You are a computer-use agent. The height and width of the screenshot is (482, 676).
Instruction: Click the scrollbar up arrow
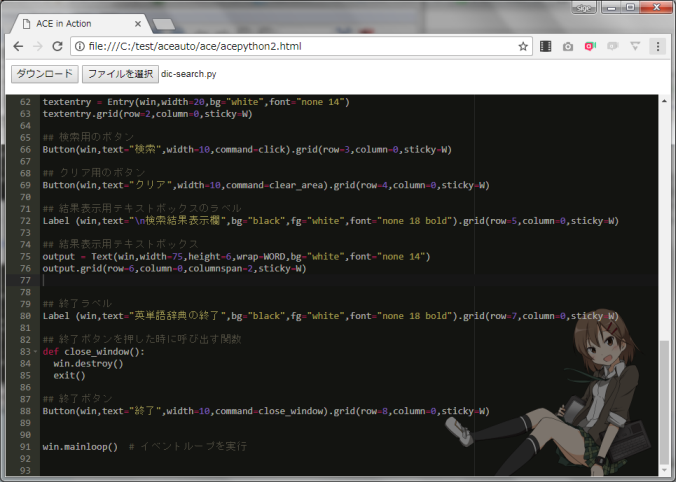pyautogui.click(x=664, y=101)
